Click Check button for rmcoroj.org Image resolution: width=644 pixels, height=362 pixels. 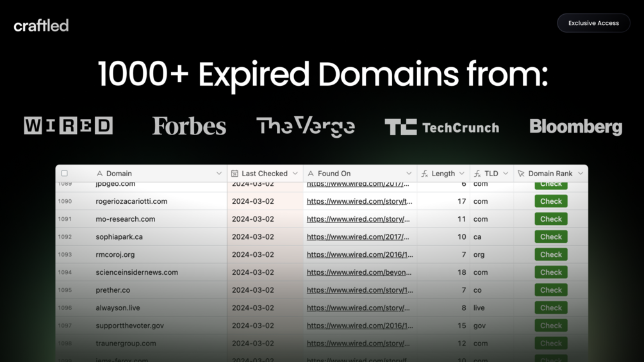pyautogui.click(x=551, y=254)
